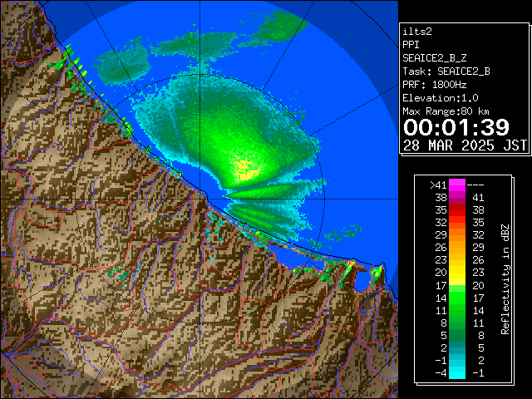Click the product name "SEAICE2_B_Z"
The image size is (532, 399).
click(x=435, y=58)
